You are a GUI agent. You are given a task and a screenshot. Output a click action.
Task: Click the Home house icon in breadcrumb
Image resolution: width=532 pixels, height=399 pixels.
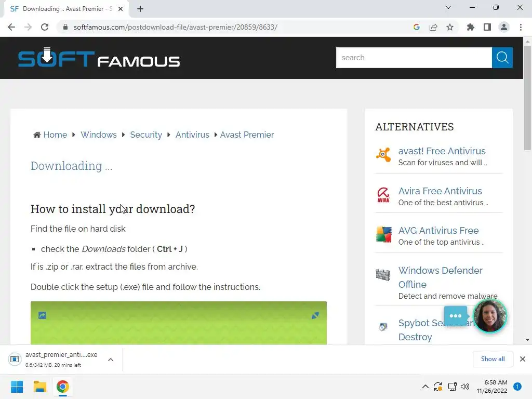point(37,135)
